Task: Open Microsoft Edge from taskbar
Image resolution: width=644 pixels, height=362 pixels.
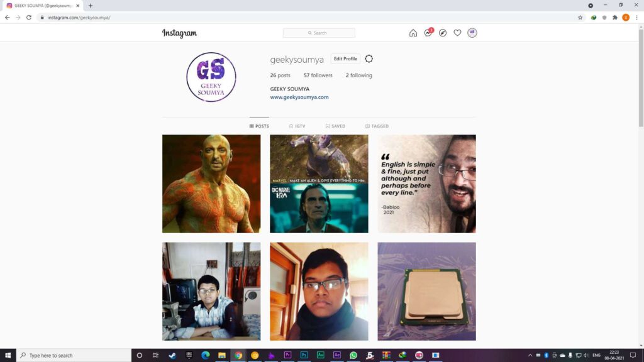Action: [206, 355]
